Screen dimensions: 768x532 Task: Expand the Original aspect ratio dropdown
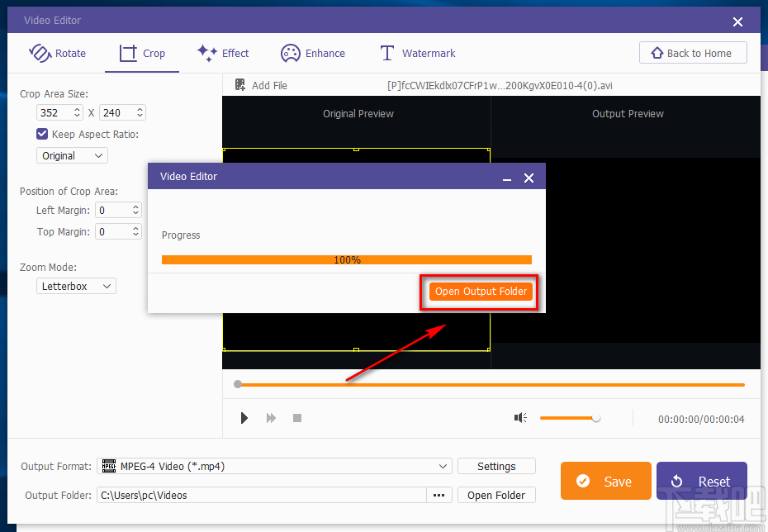pos(72,155)
